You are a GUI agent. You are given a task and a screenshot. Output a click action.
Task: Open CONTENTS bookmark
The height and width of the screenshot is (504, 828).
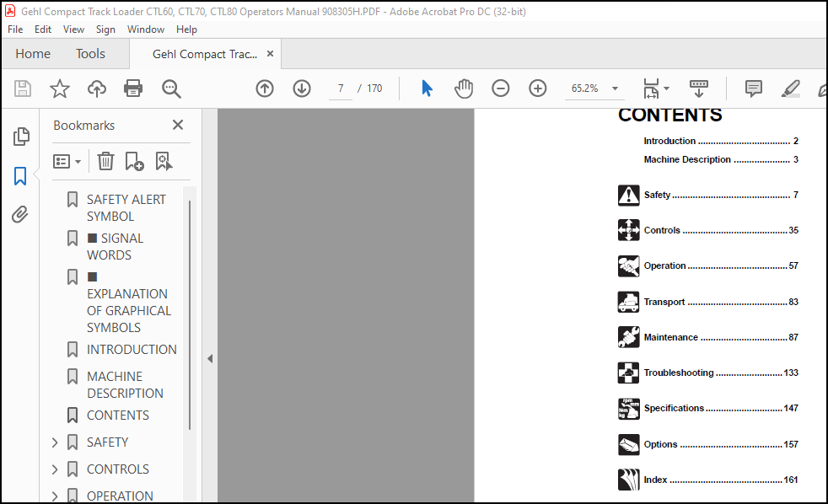click(118, 416)
